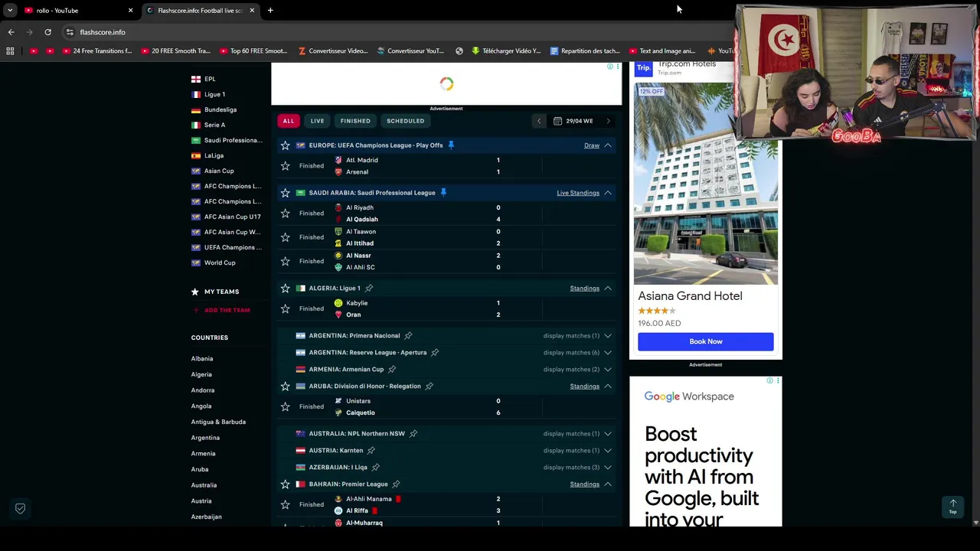Go to next day arrow

pyautogui.click(x=609, y=121)
